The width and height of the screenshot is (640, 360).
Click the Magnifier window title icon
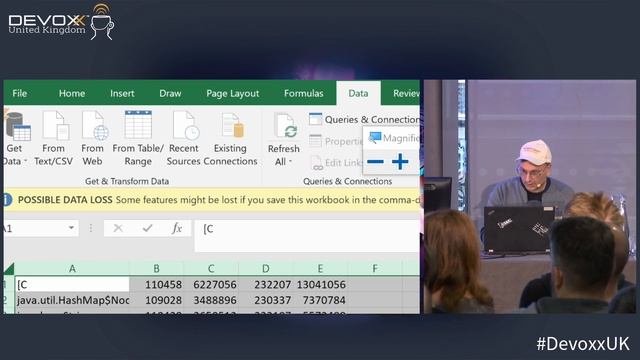(375, 138)
